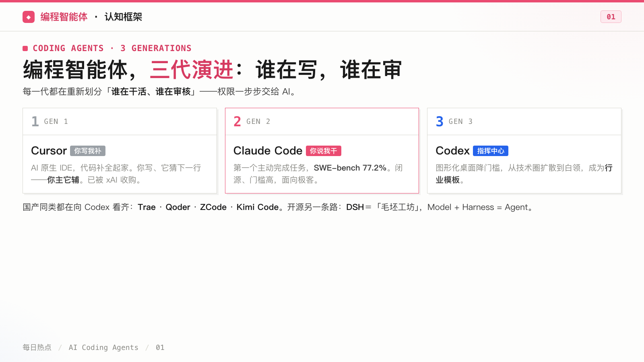Open the GEN 3 card header
This screenshot has height=362, width=644.
(524, 121)
